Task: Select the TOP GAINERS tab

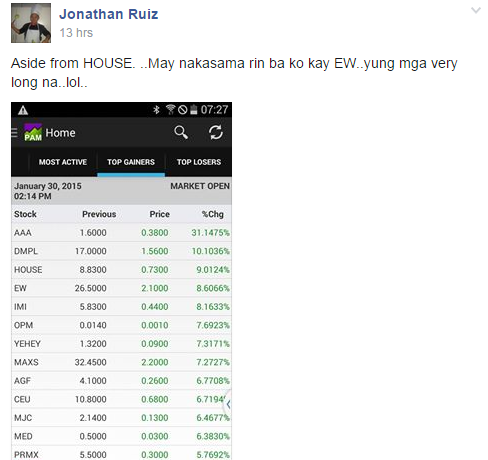Action: coord(131,162)
